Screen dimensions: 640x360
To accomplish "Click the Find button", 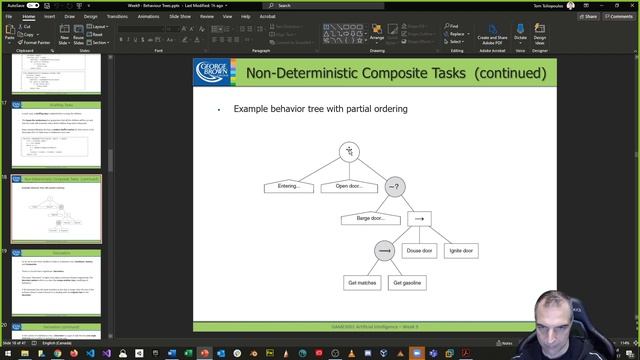I will 451,26.
